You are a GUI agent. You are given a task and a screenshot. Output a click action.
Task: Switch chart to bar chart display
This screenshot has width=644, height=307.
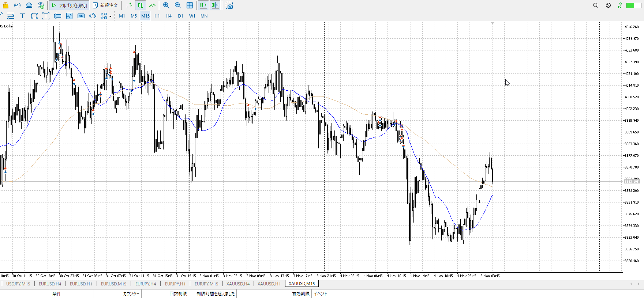coord(129,5)
